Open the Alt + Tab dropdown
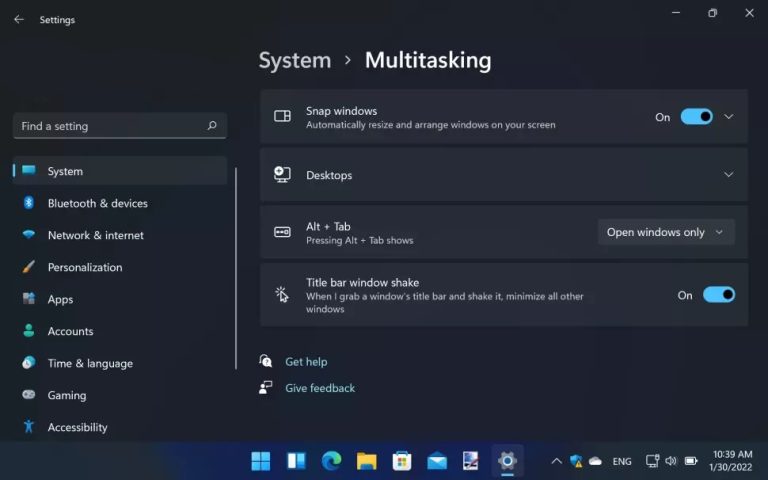 pyautogui.click(x=666, y=232)
